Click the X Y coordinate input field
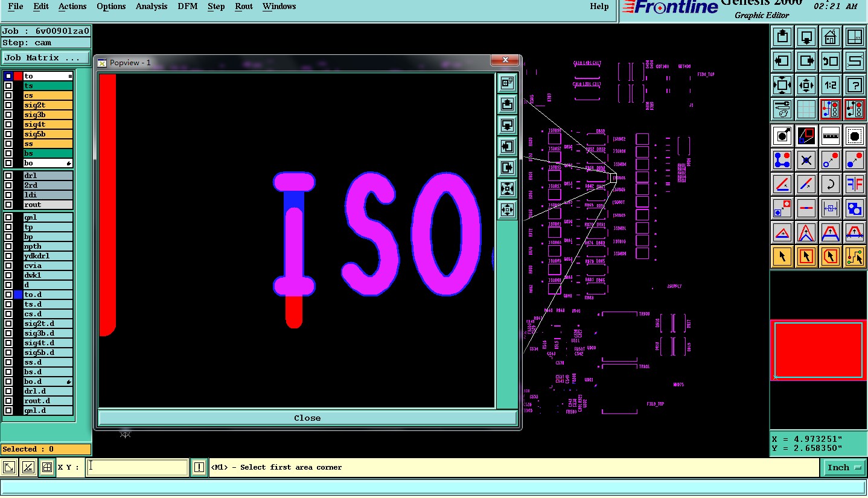Image resolution: width=868 pixels, height=498 pixels. coord(137,467)
